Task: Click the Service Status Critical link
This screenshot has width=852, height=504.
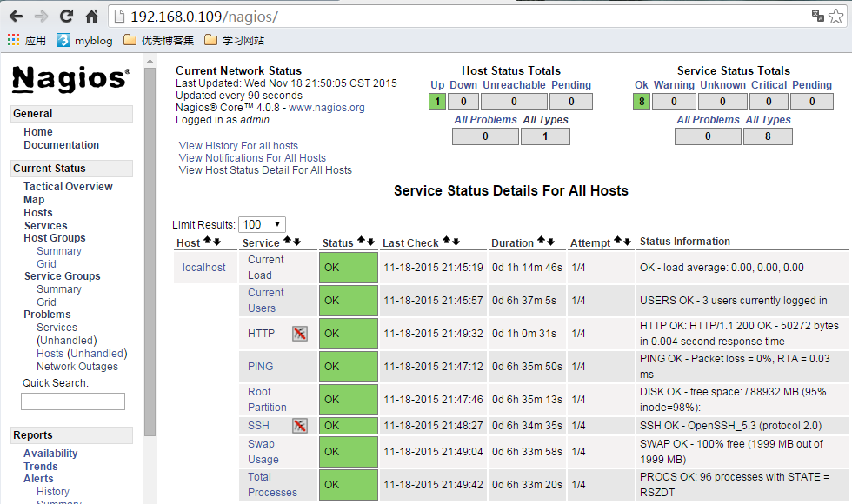Action: (x=769, y=85)
